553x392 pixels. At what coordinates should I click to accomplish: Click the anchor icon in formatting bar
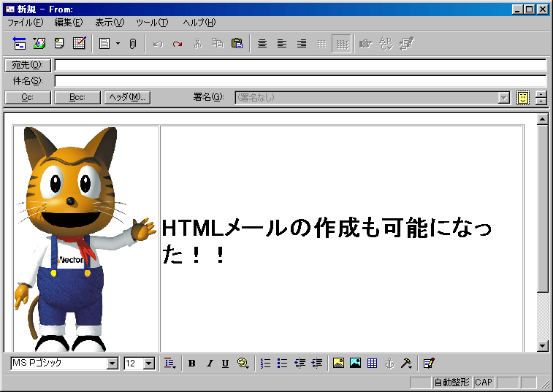(389, 363)
